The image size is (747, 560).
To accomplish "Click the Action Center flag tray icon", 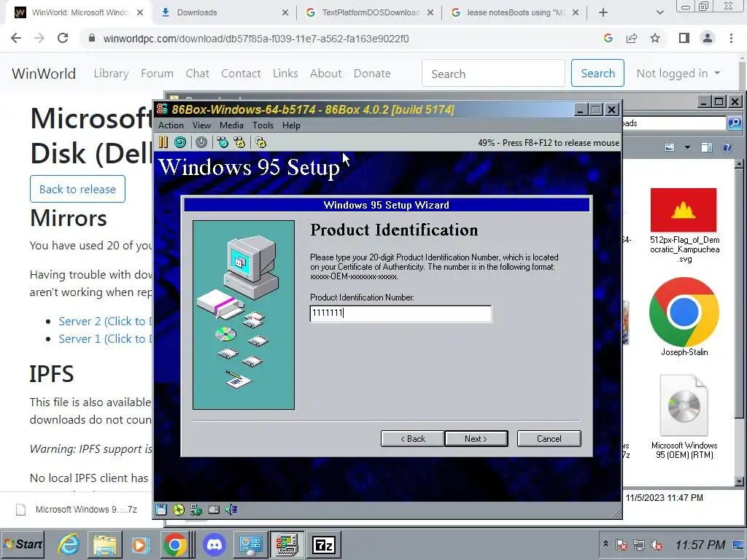I will [622, 544].
